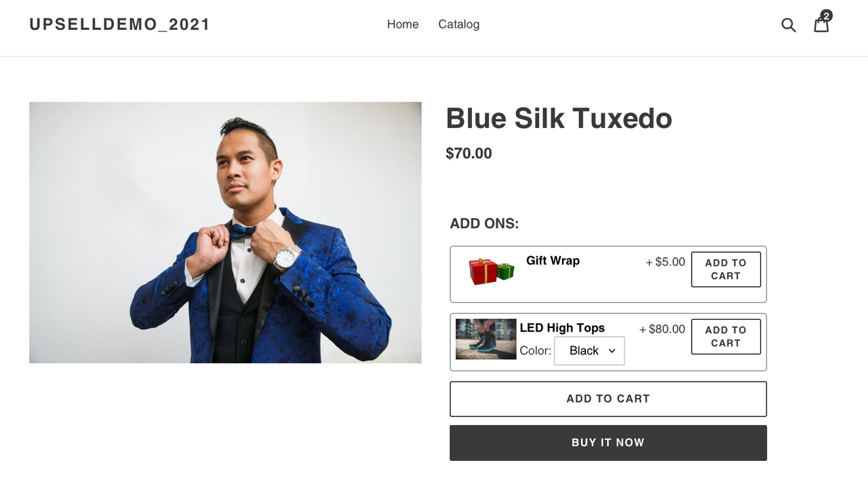
Task: Click the ADD ONS heading
Action: [x=484, y=224]
